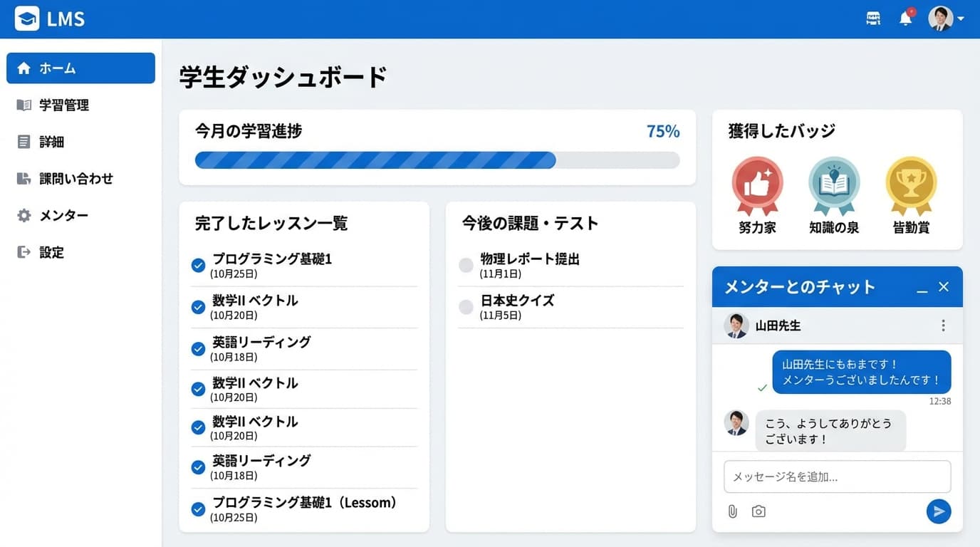The height and width of the screenshot is (547, 980).
Task: Click the keyboard icon in the top bar
Action: coord(872,18)
